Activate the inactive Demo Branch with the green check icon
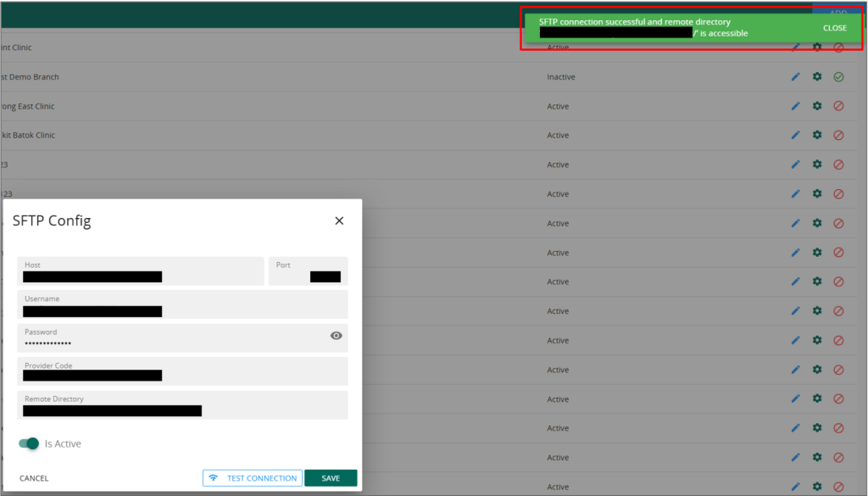 [838, 77]
